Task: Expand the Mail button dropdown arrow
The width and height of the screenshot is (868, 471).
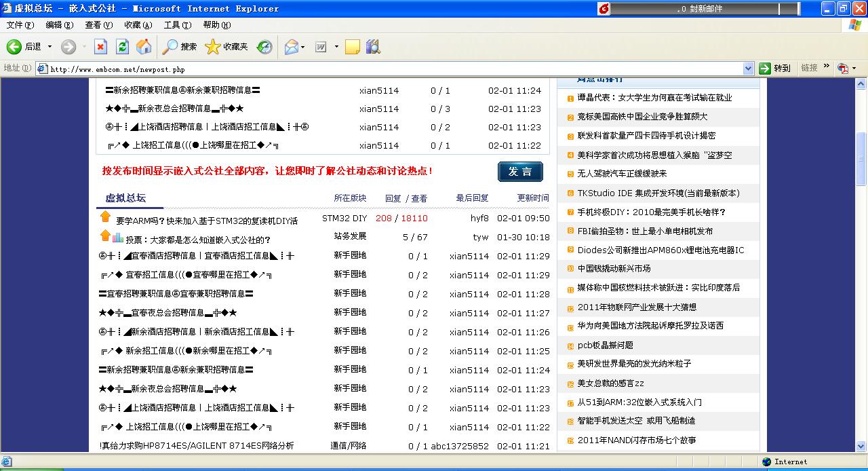Action: (x=303, y=47)
